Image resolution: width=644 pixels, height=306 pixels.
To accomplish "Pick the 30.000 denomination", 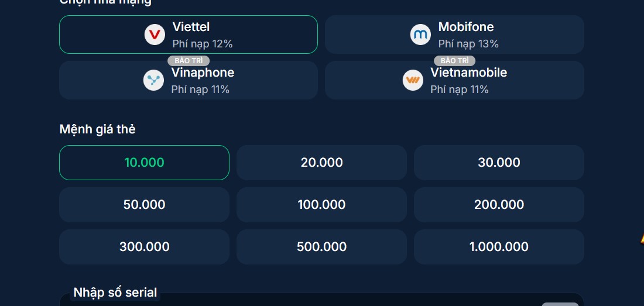I will (499, 163).
